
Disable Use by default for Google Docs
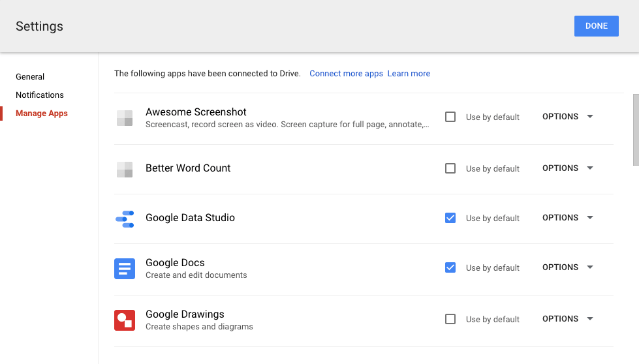coord(450,267)
